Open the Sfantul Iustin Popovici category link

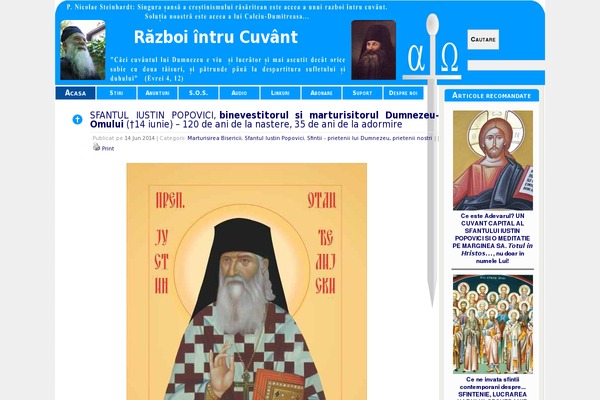click(x=274, y=138)
